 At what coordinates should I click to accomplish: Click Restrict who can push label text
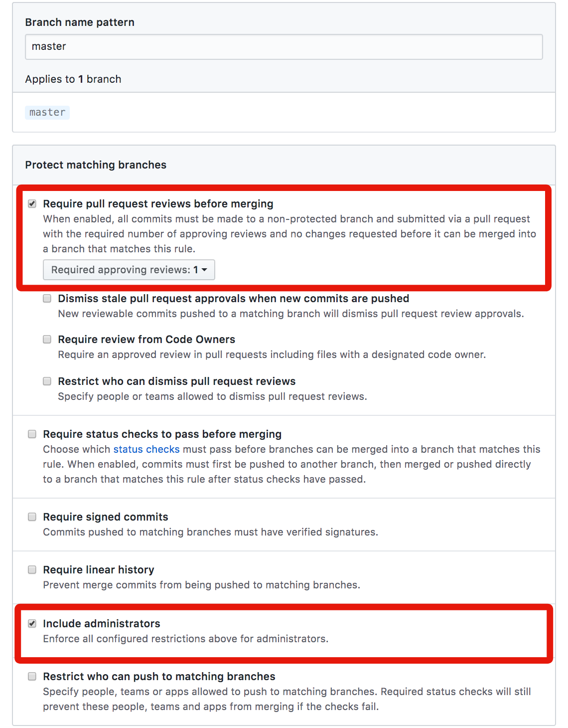click(159, 677)
